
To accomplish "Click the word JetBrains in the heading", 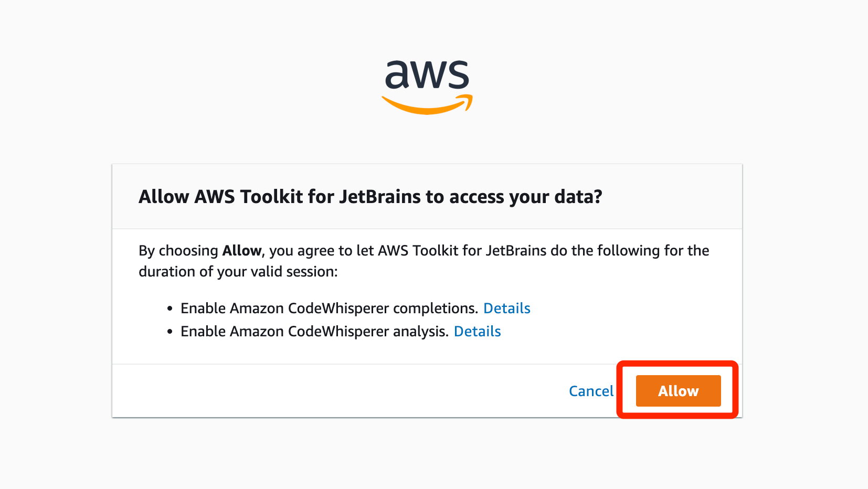I will pyautogui.click(x=380, y=197).
